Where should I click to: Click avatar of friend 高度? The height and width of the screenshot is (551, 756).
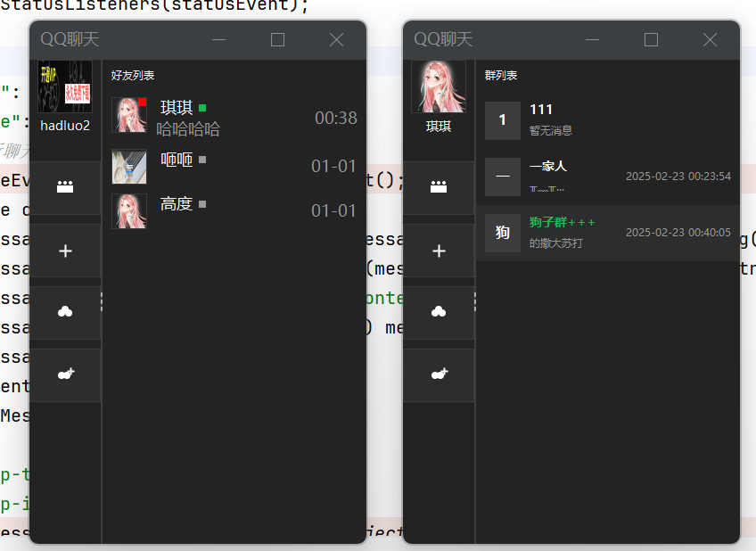pyautogui.click(x=129, y=211)
